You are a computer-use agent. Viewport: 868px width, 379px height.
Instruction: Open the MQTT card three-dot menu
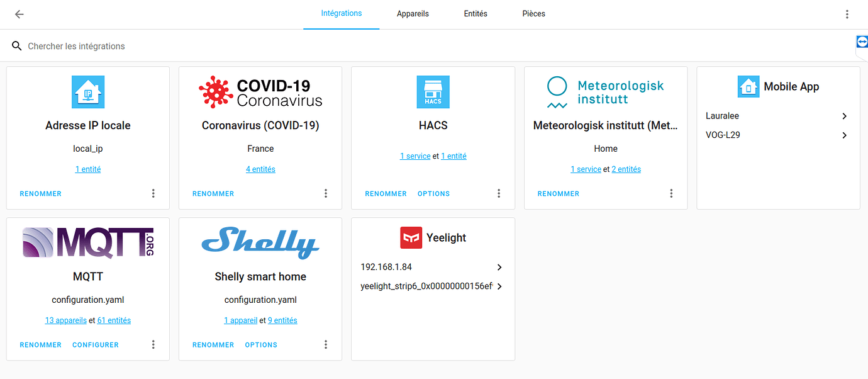pyautogui.click(x=153, y=344)
